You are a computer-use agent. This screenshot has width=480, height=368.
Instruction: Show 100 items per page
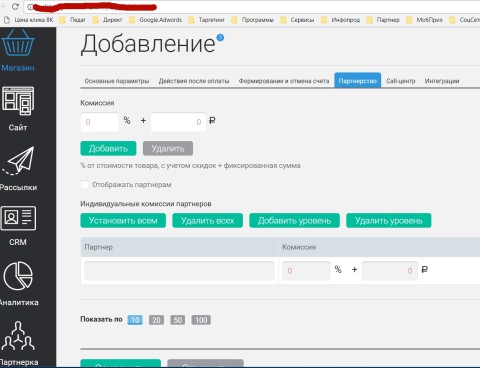[x=201, y=320]
